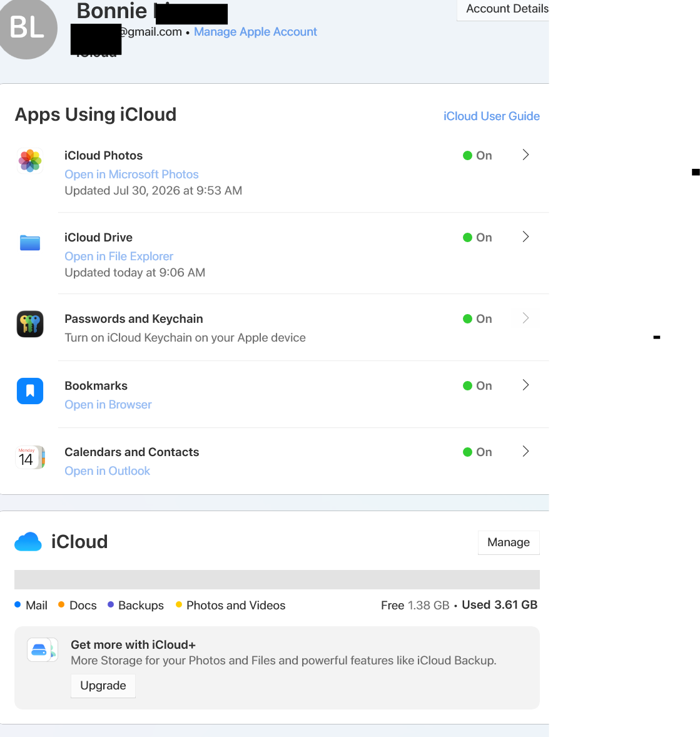Click the gmail.com email address
700x737 pixels.
(x=150, y=32)
